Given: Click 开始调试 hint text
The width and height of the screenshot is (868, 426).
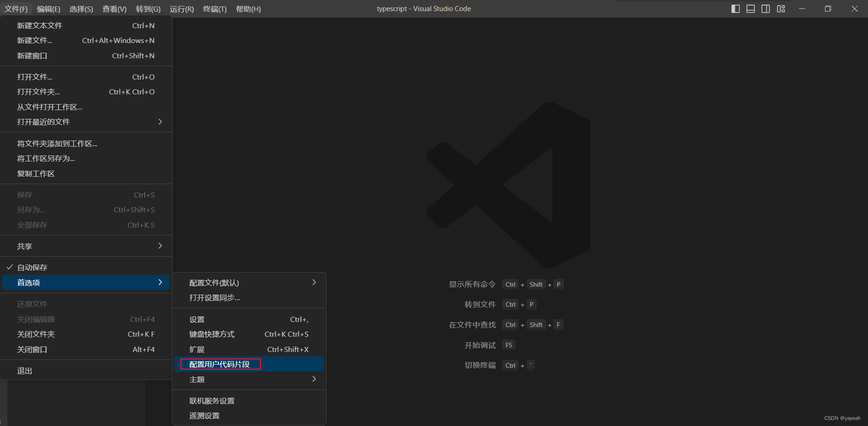Looking at the screenshot, I should click(480, 345).
